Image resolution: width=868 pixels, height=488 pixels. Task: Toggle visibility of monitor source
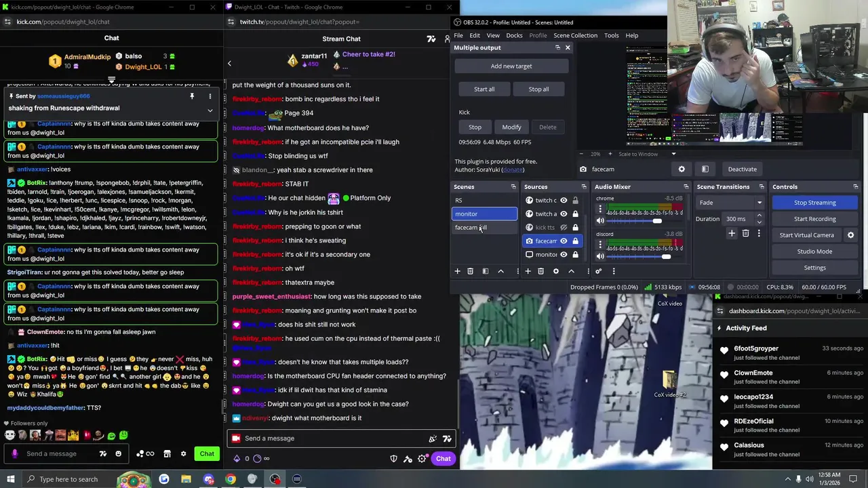pos(564,255)
